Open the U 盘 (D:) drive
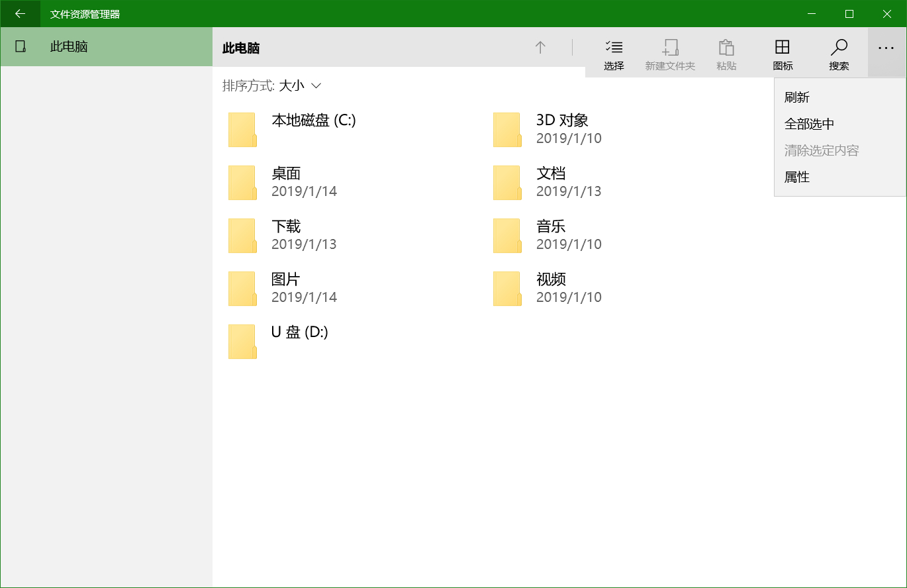The width and height of the screenshot is (907, 588). [x=299, y=332]
